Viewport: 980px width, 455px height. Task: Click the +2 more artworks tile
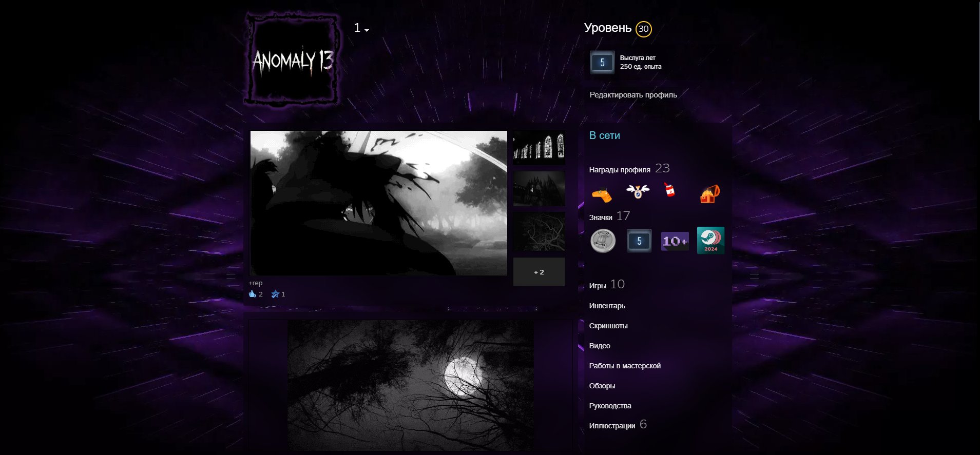pos(539,272)
